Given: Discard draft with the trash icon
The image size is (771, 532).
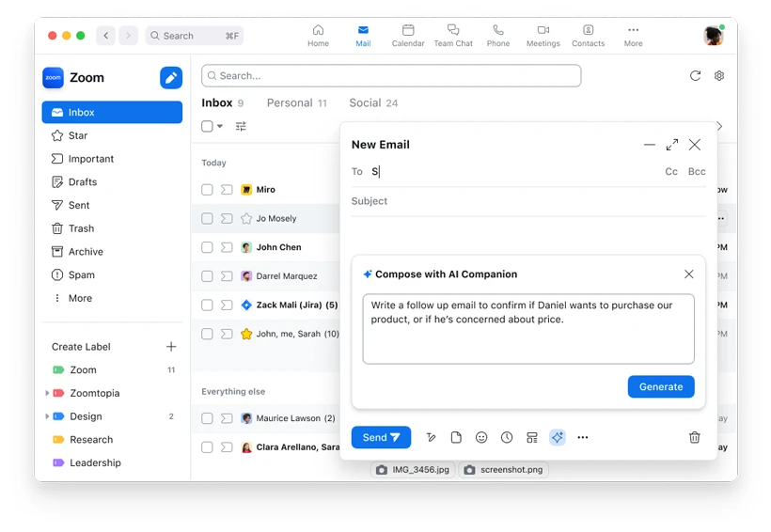Looking at the screenshot, I should click(x=694, y=437).
